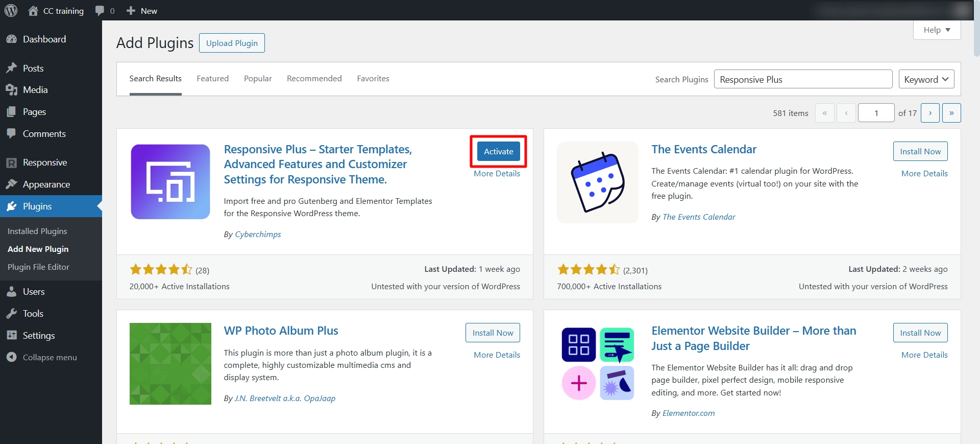Go to next page of plugin results
This screenshot has width=980, height=444.
pyautogui.click(x=930, y=113)
